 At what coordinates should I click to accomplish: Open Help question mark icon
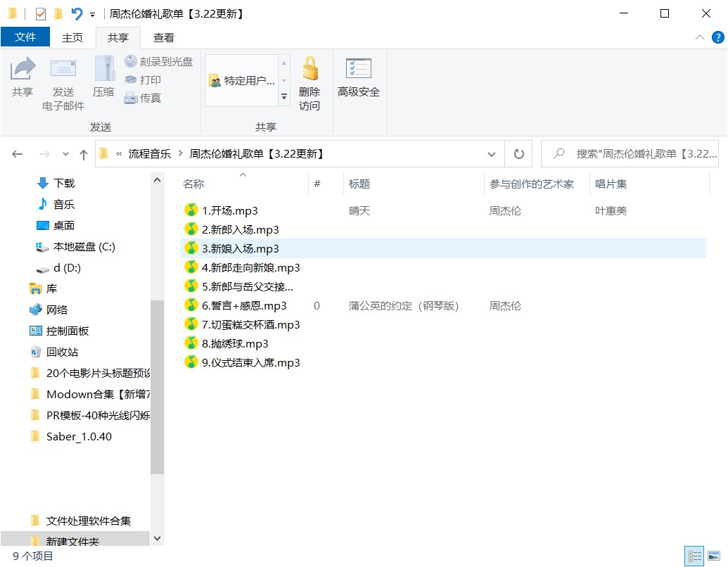coord(717,37)
